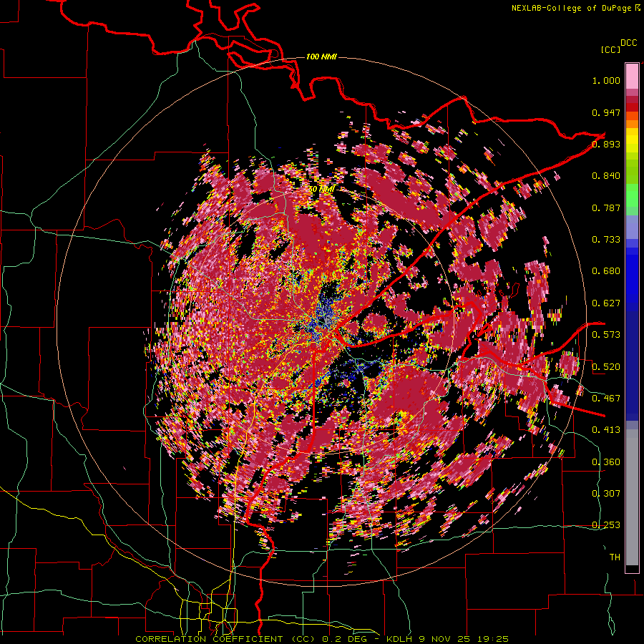This screenshot has height=644, width=644.
Task: Select the 0.947 legend value
Action: click(x=606, y=112)
